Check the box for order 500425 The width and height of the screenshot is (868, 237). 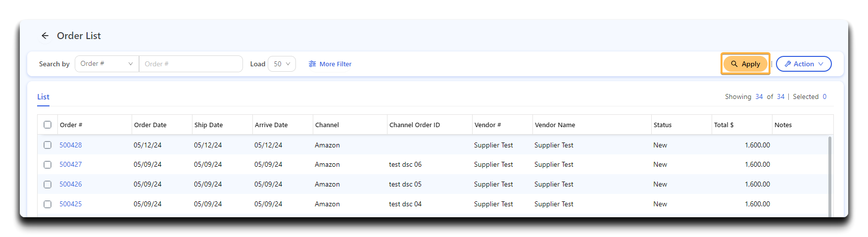coord(48,204)
